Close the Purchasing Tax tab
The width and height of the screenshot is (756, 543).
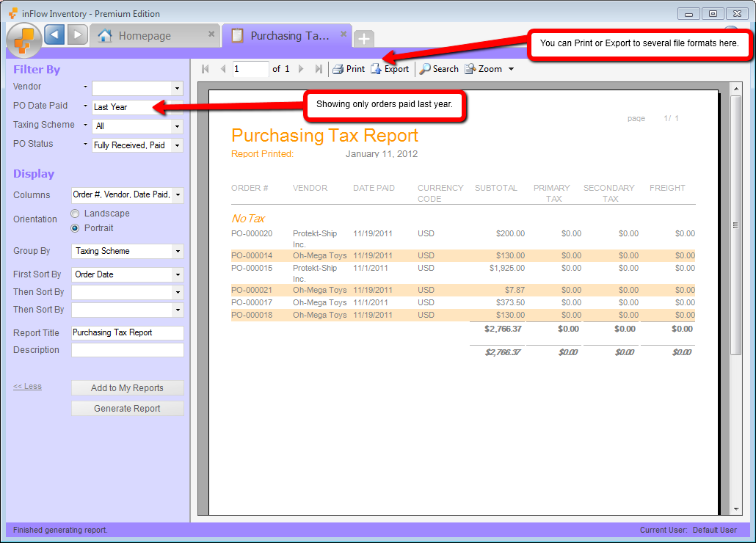(x=344, y=34)
